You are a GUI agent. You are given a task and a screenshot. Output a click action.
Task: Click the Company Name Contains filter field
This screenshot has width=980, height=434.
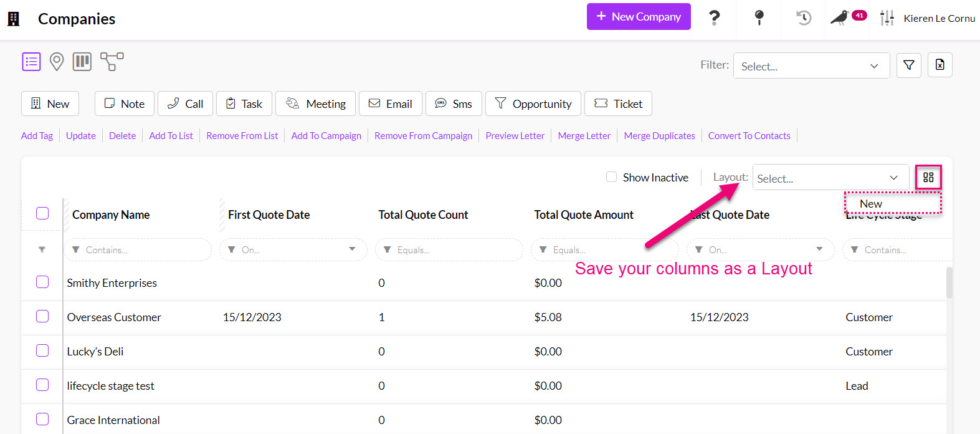point(143,250)
